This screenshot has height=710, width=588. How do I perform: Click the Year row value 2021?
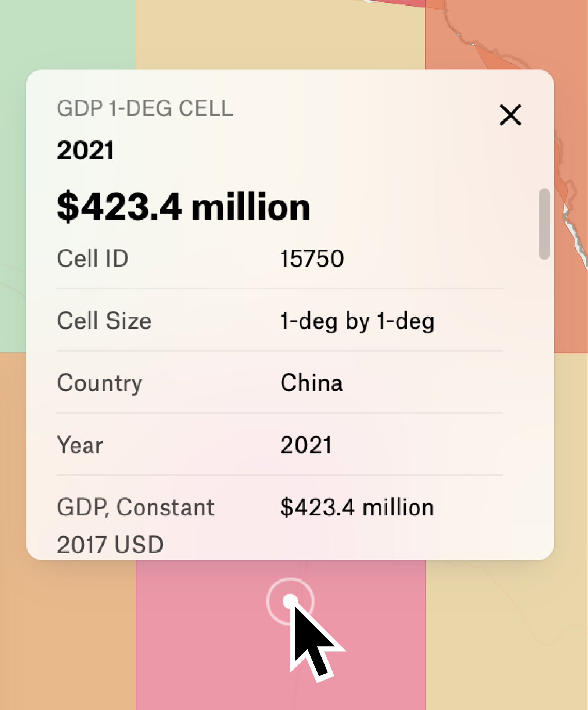point(306,445)
